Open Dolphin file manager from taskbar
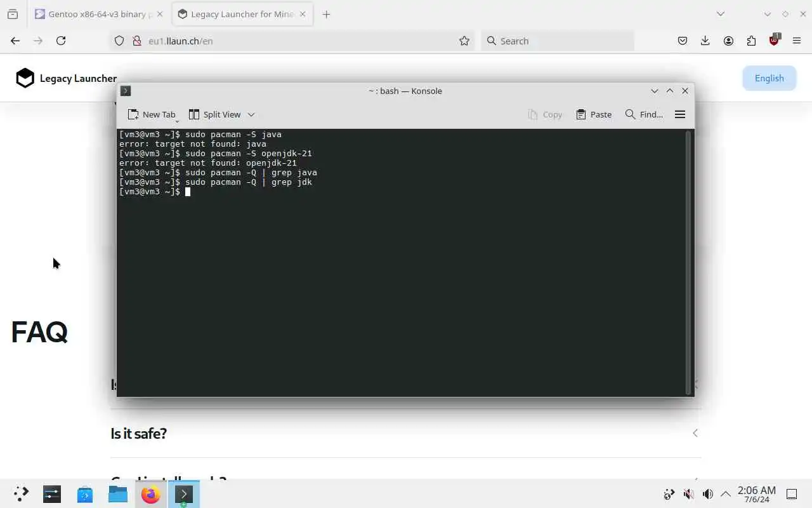The image size is (812, 508). [x=118, y=494]
